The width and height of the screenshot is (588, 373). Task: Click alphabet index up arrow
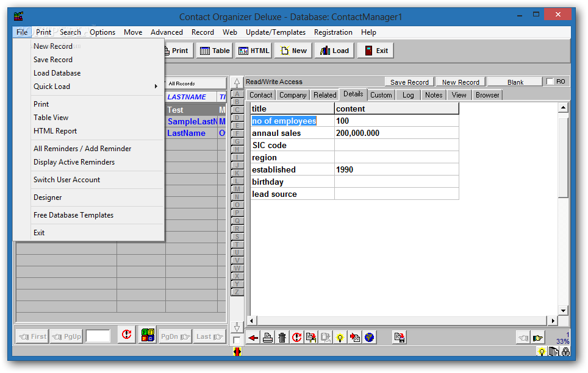point(237,83)
